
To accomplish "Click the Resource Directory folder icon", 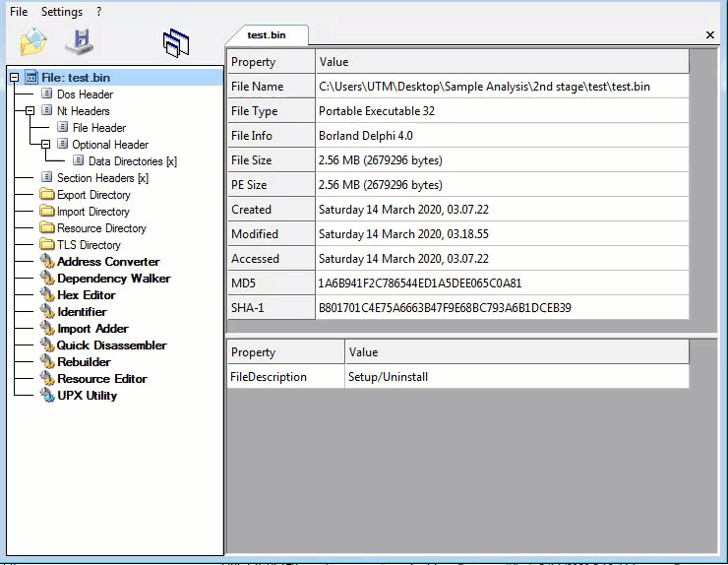I will pyautogui.click(x=47, y=227).
